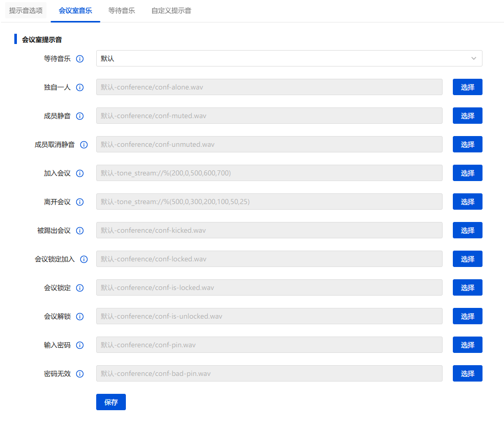This screenshot has height=424, width=504.
Task: Switch to the 提示音选项 tab
Action: [26, 10]
